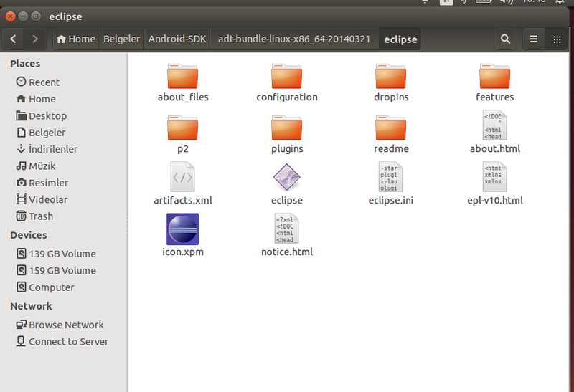Click the notice.html file name label
574x392 pixels.
(x=286, y=252)
